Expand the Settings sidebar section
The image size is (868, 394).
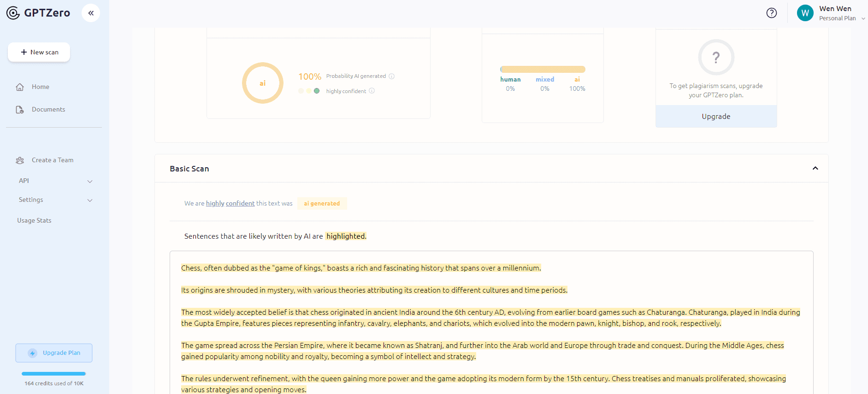click(90, 200)
